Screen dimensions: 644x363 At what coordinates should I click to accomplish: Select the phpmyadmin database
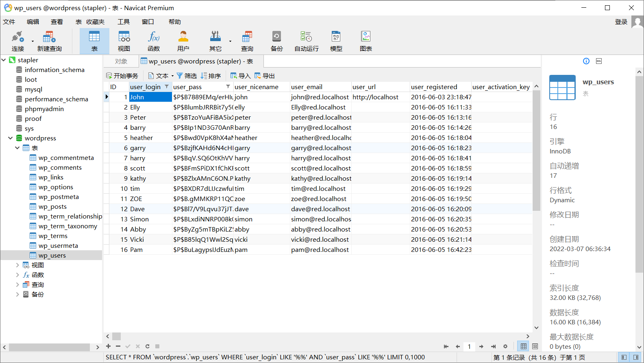(x=44, y=109)
